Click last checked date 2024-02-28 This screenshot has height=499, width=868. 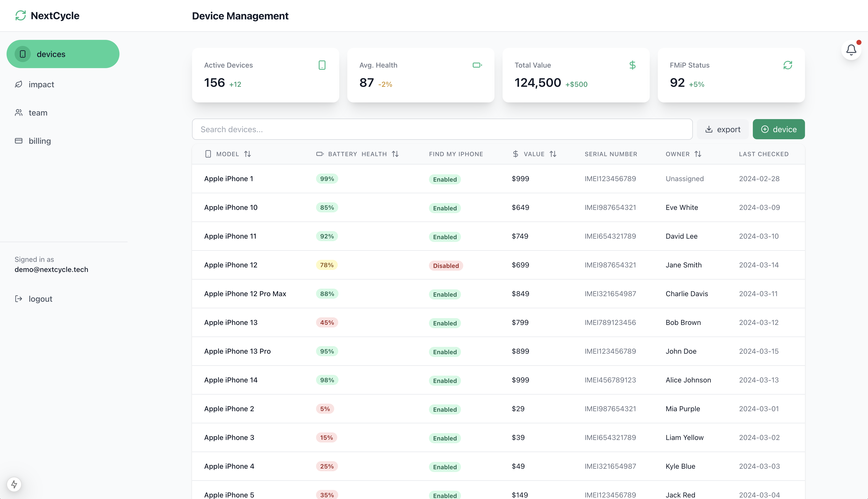[x=759, y=179]
